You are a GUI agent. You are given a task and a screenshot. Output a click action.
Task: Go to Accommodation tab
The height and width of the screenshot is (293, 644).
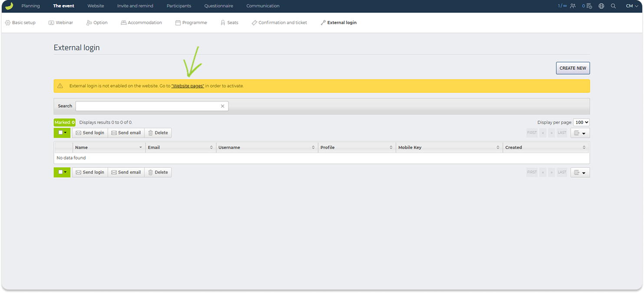141,23
